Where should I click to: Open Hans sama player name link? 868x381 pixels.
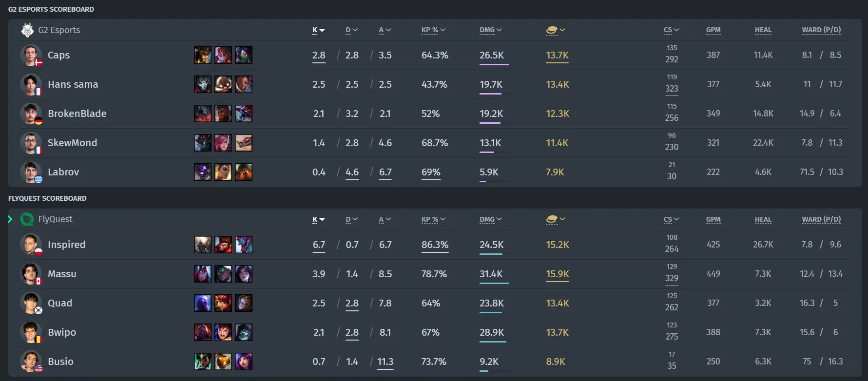pos(73,84)
